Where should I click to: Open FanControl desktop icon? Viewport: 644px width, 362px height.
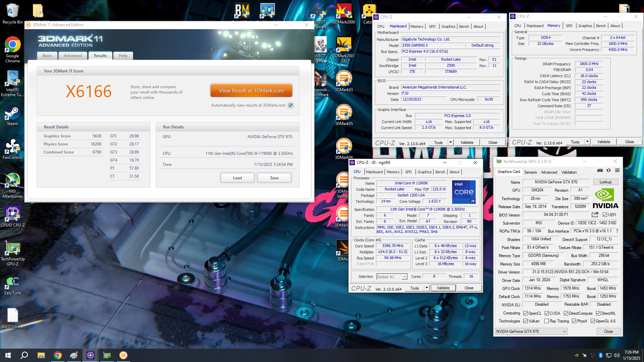point(13,149)
